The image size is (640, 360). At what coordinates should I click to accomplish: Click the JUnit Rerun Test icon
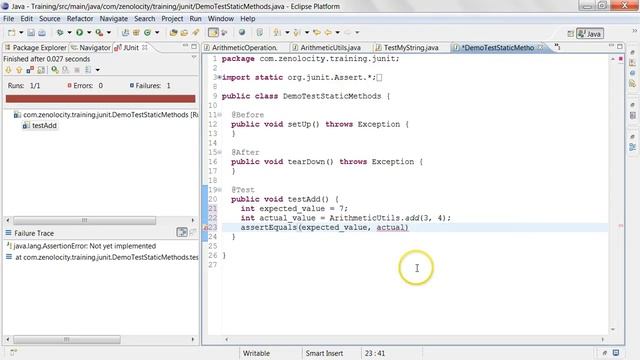click(x=55, y=70)
